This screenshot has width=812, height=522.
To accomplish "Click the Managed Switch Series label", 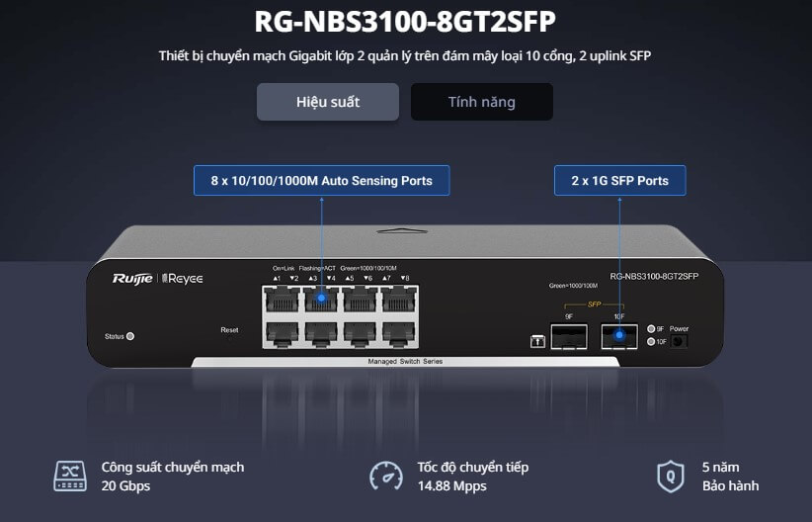I will (x=405, y=361).
